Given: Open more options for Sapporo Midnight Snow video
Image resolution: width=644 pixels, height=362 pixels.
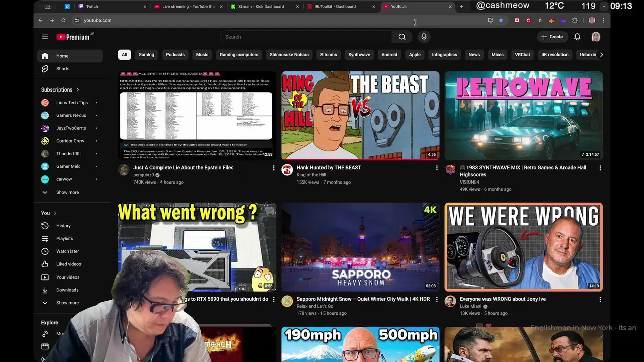Looking at the screenshot, I should 437,299.
